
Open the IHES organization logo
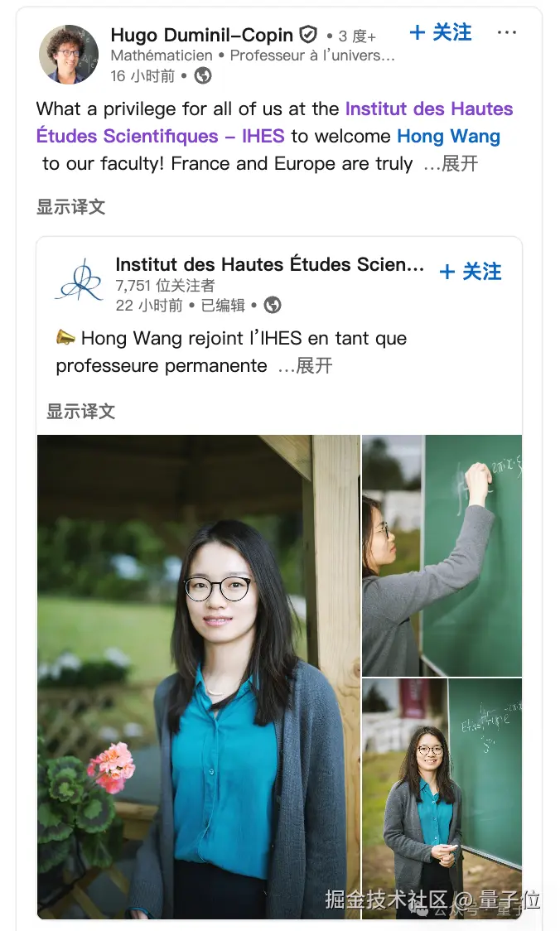(x=80, y=281)
